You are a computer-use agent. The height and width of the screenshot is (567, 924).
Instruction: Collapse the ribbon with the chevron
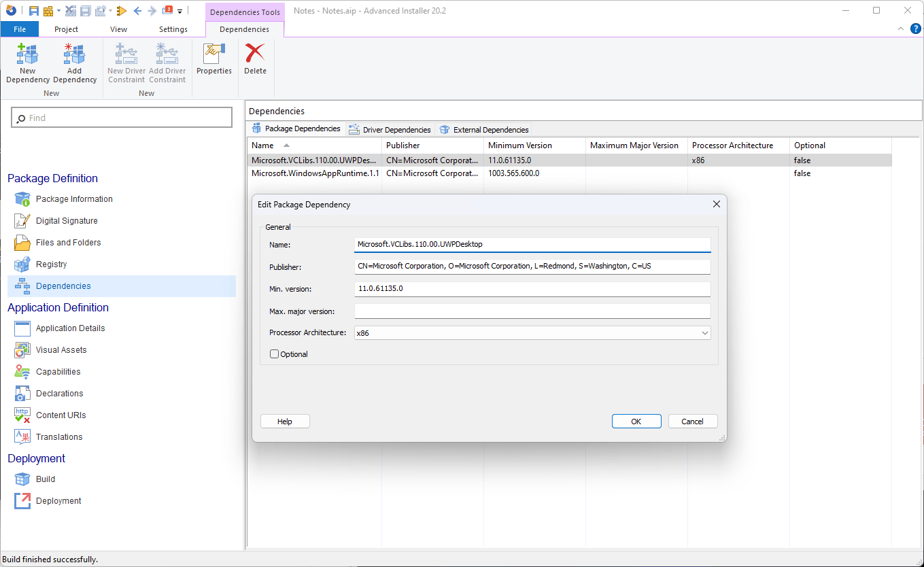tap(901, 29)
